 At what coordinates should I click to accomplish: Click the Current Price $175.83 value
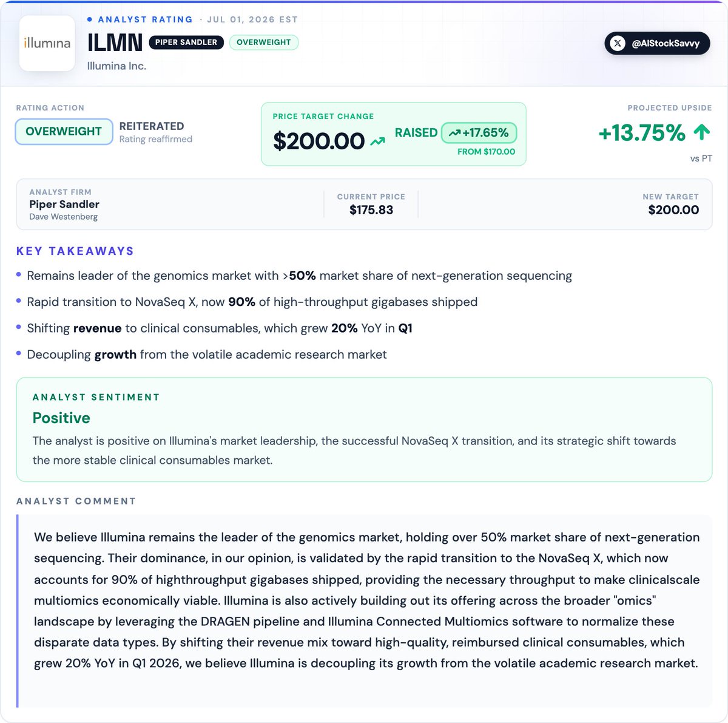click(371, 210)
